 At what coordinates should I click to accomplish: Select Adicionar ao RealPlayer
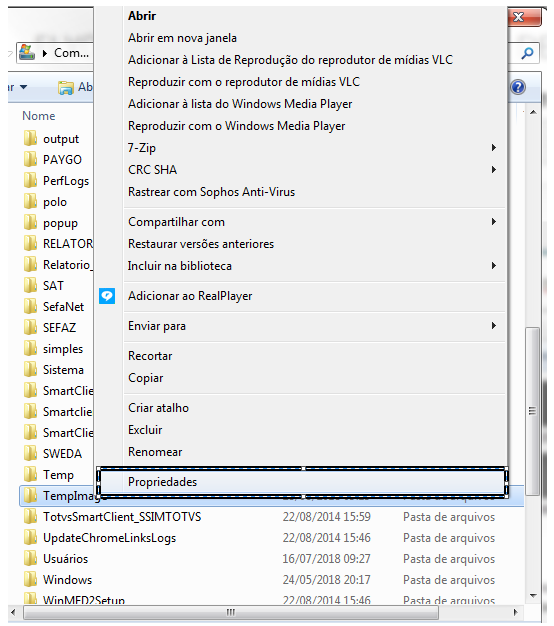(x=190, y=296)
